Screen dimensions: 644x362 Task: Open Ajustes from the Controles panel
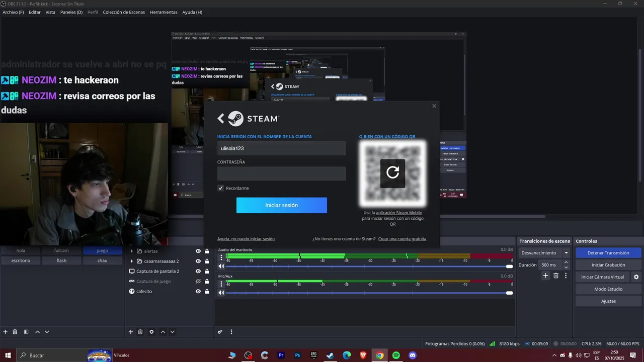pyautogui.click(x=608, y=301)
